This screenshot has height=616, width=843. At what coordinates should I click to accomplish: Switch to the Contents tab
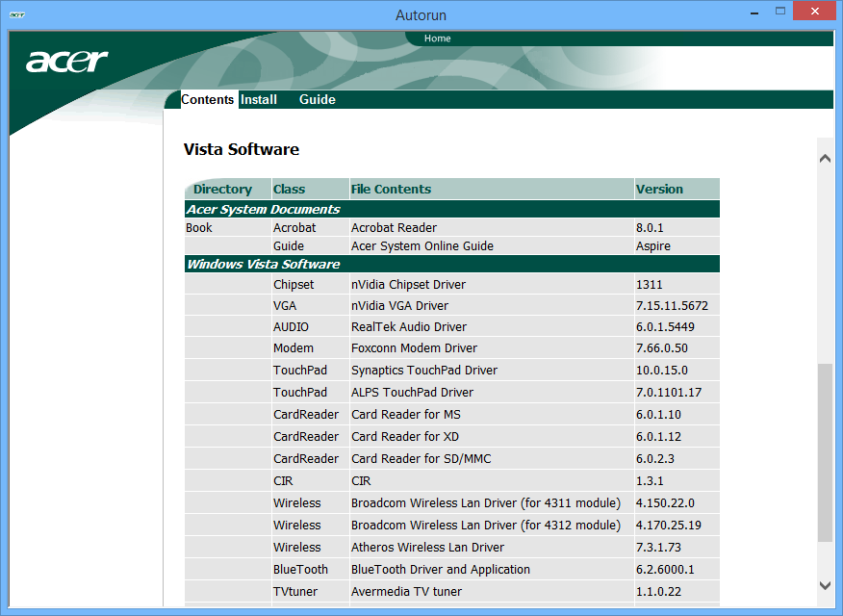click(208, 100)
